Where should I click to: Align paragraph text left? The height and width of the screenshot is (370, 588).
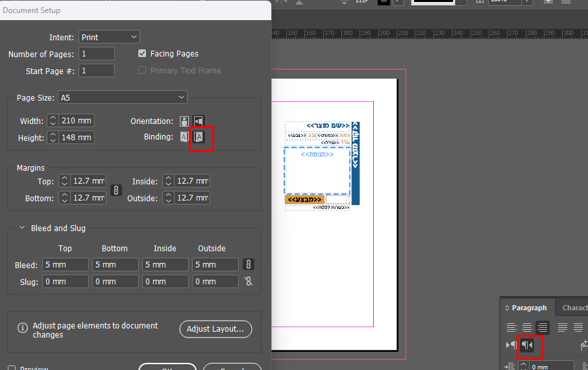[x=512, y=328]
